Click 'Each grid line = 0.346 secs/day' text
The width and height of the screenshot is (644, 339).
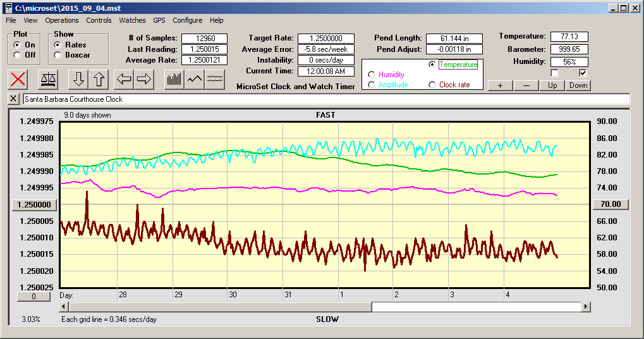coord(109,319)
